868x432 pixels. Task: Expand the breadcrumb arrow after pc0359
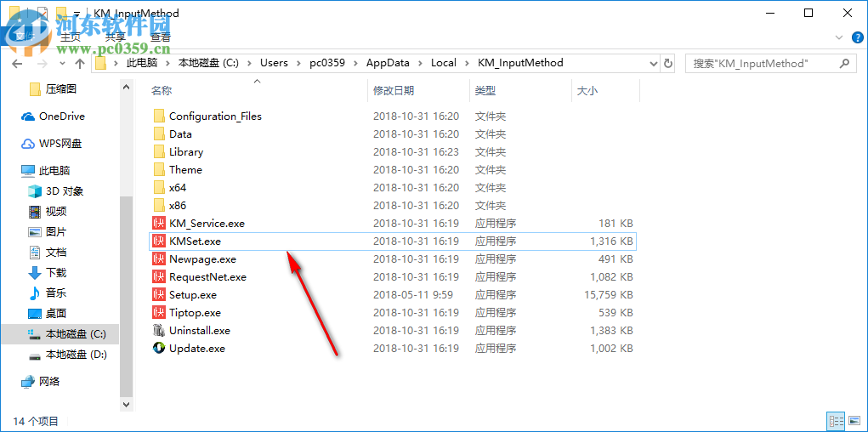pos(355,63)
